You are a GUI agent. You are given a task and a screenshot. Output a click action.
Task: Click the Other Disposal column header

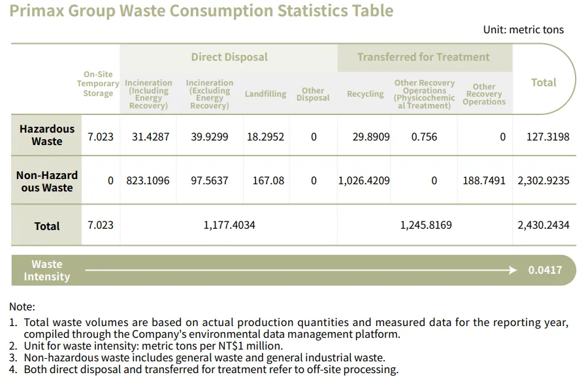pyautogui.click(x=313, y=94)
